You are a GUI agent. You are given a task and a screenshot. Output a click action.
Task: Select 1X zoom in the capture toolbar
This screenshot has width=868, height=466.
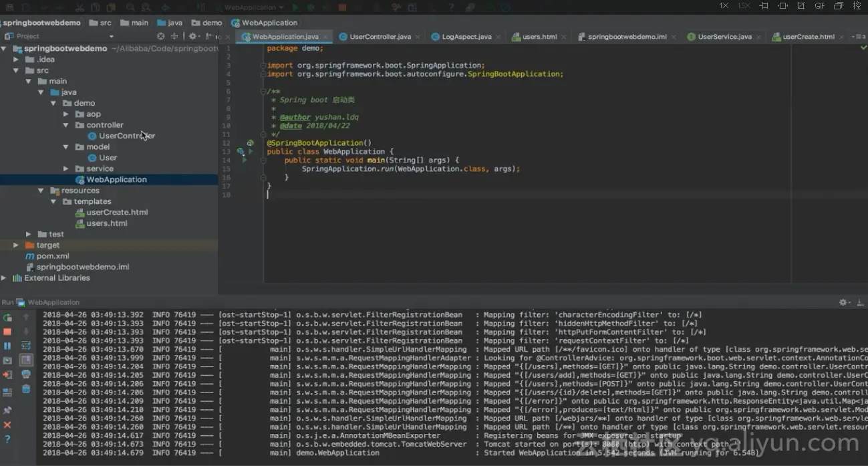point(724,6)
